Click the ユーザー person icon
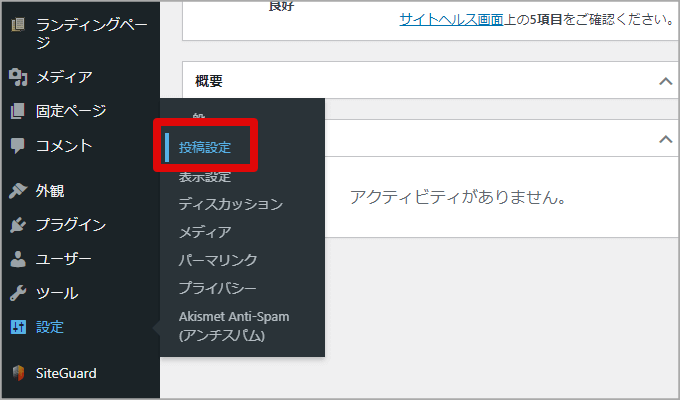 [18, 259]
